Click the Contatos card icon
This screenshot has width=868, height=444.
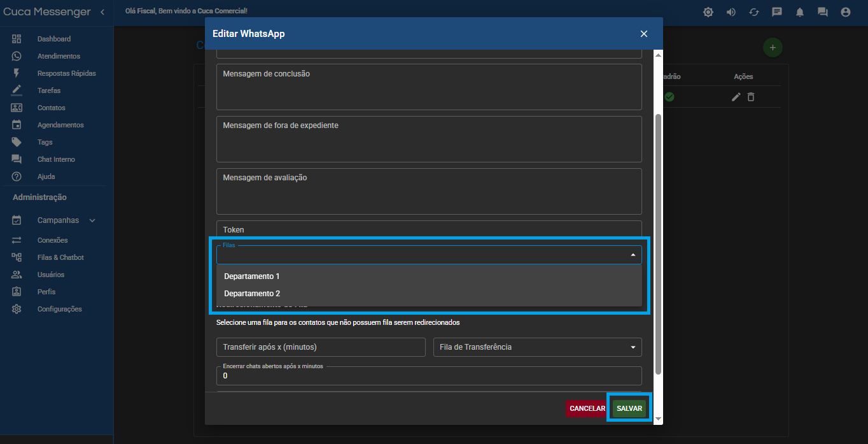point(17,108)
